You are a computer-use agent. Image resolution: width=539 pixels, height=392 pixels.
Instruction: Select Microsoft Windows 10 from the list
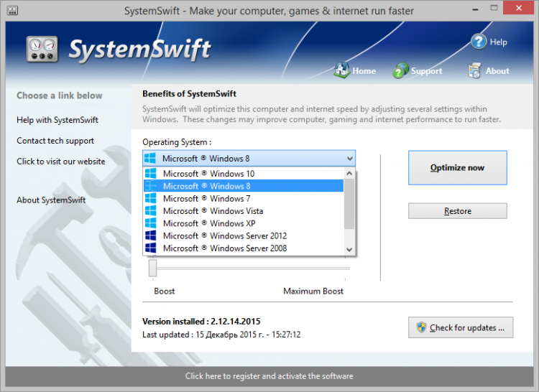244,173
